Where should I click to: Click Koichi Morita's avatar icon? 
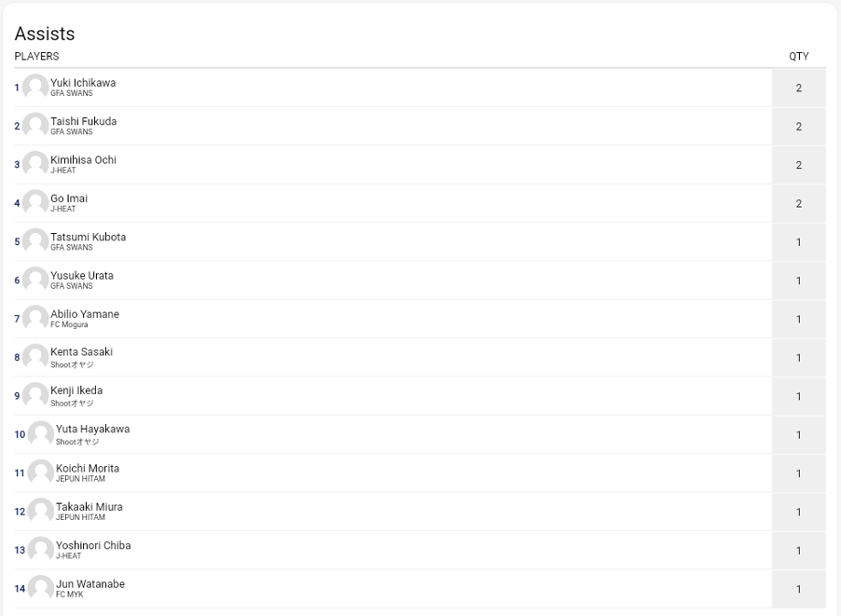[x=41, y=472]
